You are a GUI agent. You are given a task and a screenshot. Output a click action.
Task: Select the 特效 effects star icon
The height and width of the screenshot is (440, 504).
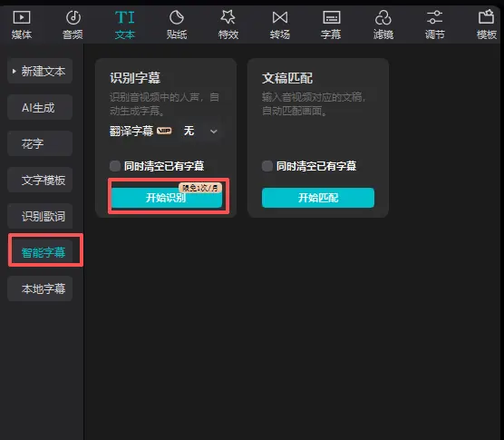coord(228,17)
